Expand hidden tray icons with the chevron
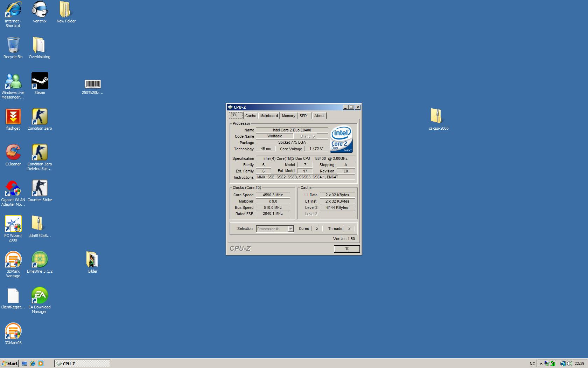 (x=541, y=363)
